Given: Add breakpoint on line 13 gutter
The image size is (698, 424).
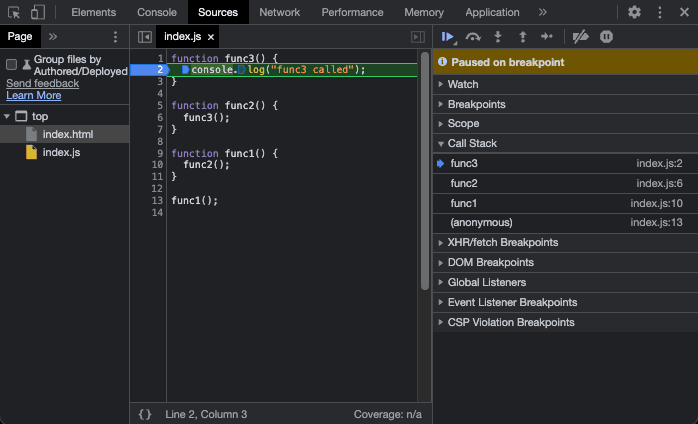Looking at the screenshot, I should point(158,200).
